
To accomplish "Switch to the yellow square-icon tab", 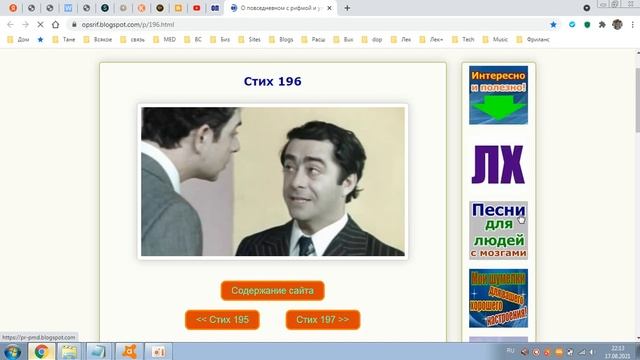I will 178,8.
